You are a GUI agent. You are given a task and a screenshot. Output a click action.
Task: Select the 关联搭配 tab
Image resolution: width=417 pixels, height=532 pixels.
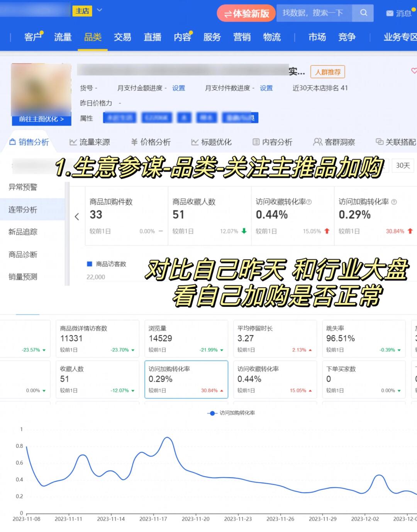[x=396, y=142]
